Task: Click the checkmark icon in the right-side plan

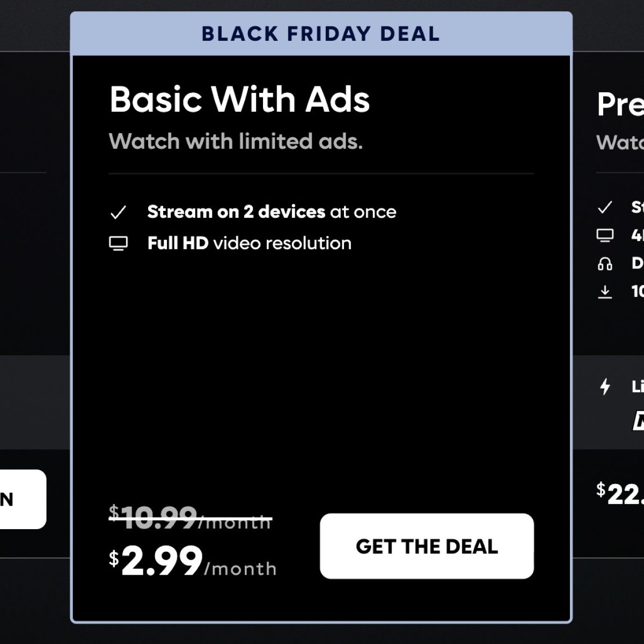Action: (605, 208)
